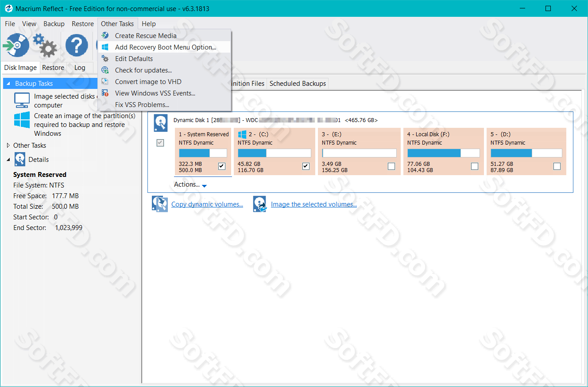Viewport: 588px width, 387px height.
Task: Switch to the Disk Image tab
Action: click(x=20, y=68)
